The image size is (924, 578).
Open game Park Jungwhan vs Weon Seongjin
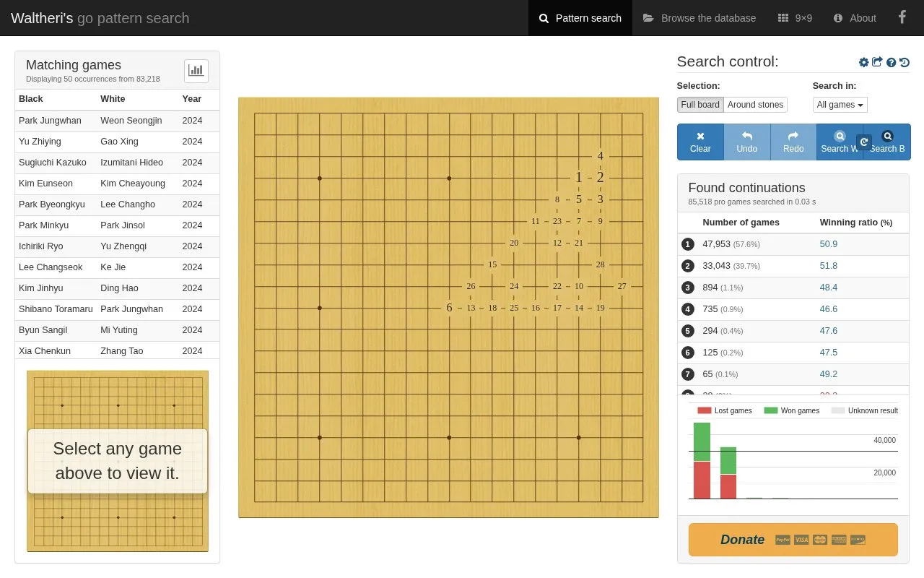(x=117, y=121)
